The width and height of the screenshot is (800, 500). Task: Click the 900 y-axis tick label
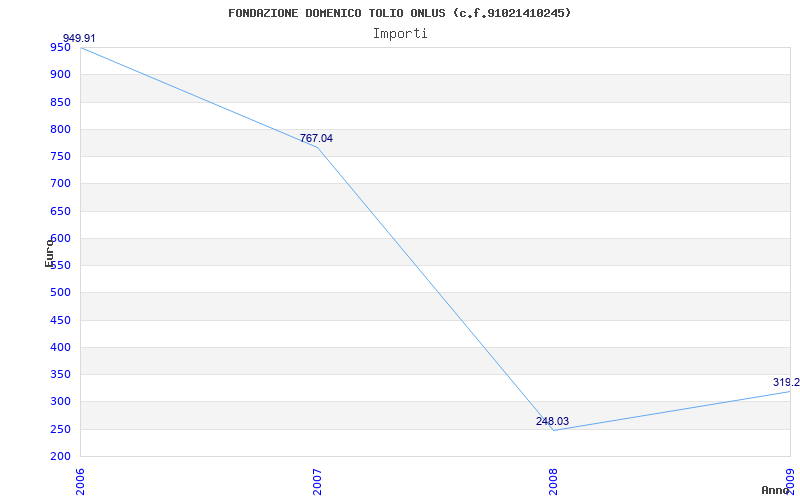pyautogui.click(x=60, y=74)
